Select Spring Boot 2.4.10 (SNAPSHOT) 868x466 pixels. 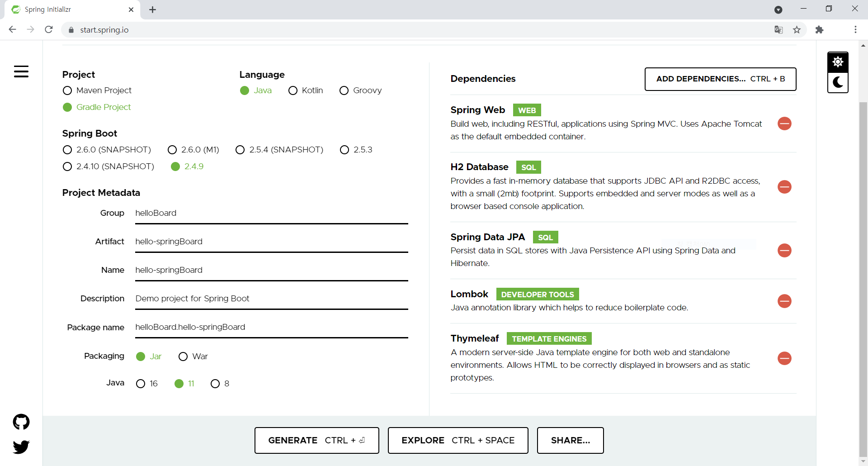[x=108, y=166]
